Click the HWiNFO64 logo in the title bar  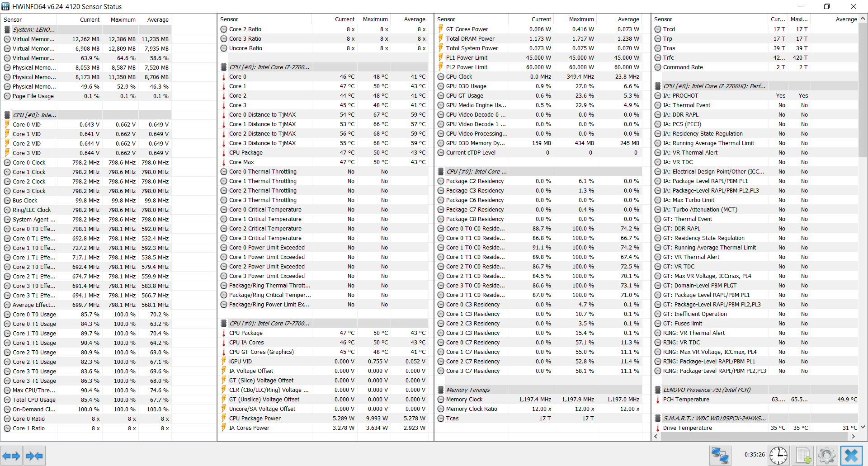pos(6,6)
